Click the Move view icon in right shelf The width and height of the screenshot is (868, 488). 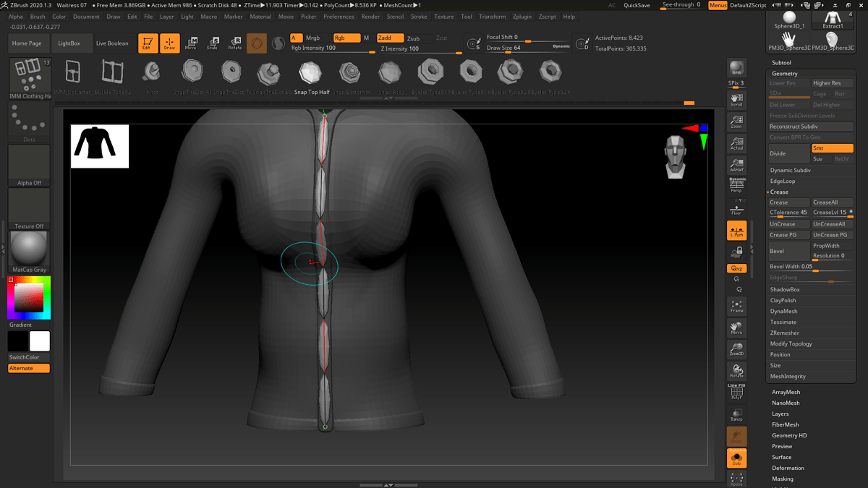coord(736,328)
